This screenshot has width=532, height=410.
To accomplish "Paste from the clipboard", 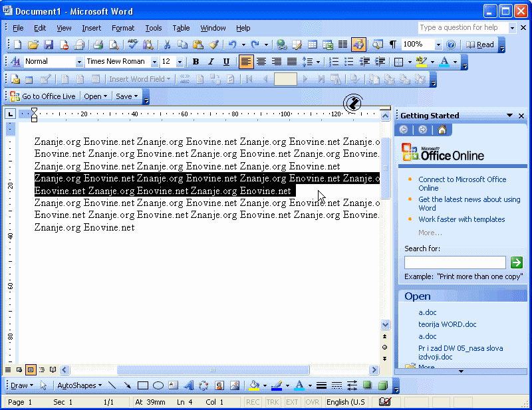I will click(198, 45).
